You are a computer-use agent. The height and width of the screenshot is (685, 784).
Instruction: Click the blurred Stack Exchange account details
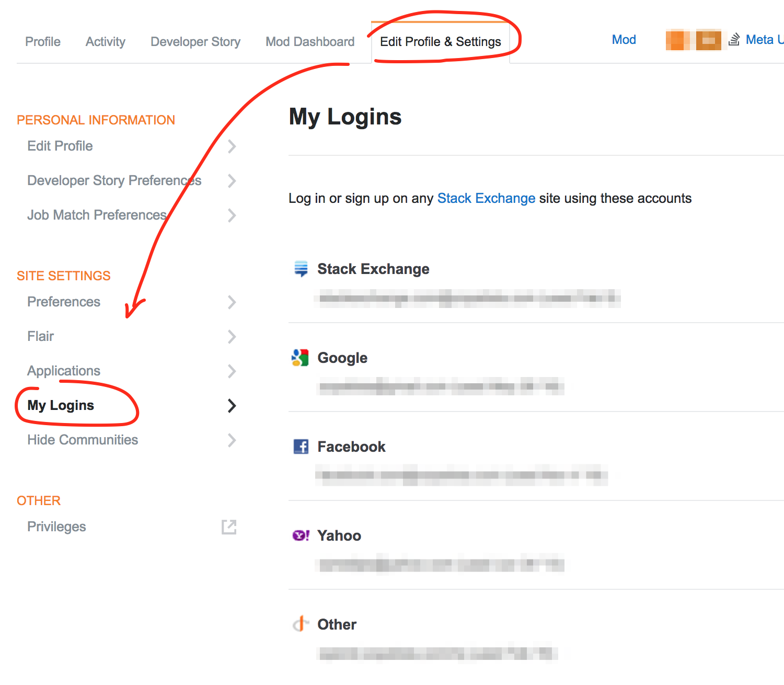point(468,299)
